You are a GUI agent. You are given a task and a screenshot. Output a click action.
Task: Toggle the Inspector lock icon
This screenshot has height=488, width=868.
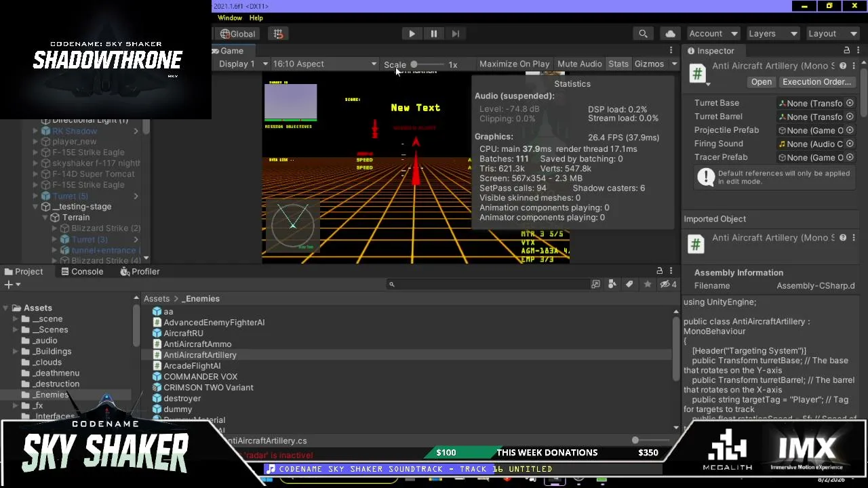point(846,50)
